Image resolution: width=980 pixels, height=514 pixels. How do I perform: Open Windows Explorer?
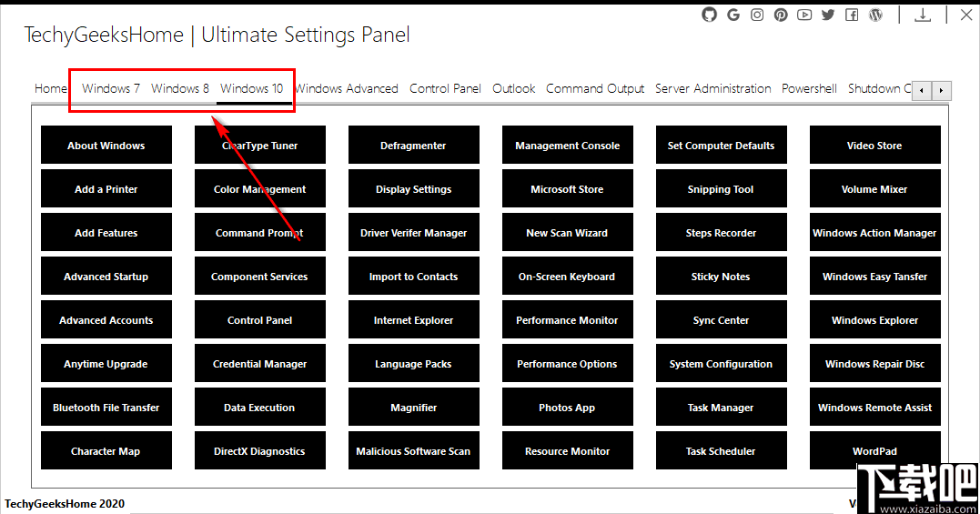click(875, 319)
